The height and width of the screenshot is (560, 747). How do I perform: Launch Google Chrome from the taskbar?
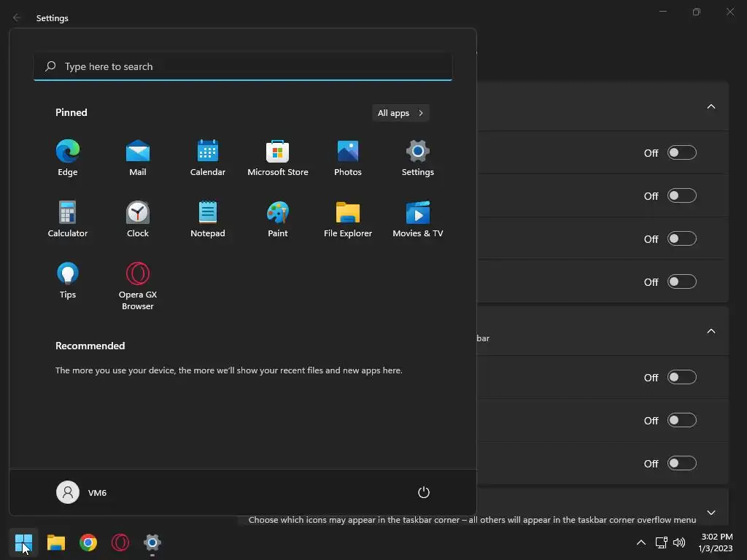point(88,542)
